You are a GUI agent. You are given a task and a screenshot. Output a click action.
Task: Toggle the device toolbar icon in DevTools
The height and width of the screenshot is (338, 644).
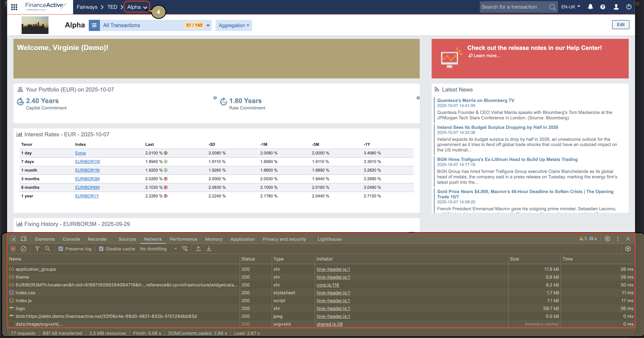tap(23, 239)
